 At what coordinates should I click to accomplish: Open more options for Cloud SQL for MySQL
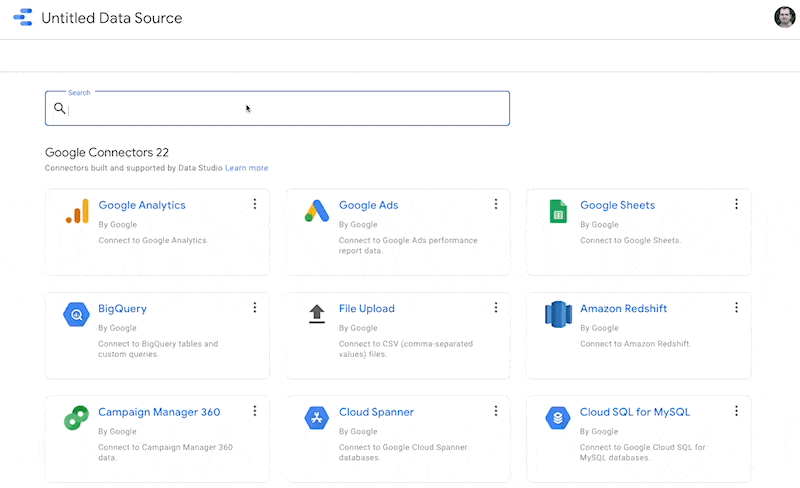(736, 411)
